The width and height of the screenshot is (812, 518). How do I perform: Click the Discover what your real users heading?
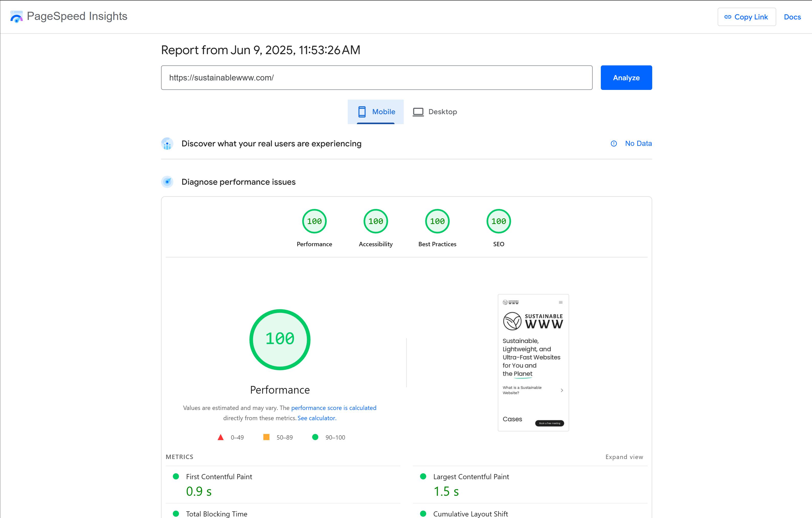(x=272, y=144)
